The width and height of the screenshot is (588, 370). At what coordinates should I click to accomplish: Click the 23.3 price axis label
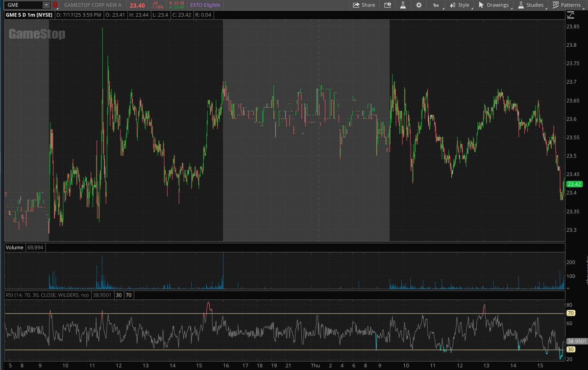pyautogui.click(x=572, y=230)
